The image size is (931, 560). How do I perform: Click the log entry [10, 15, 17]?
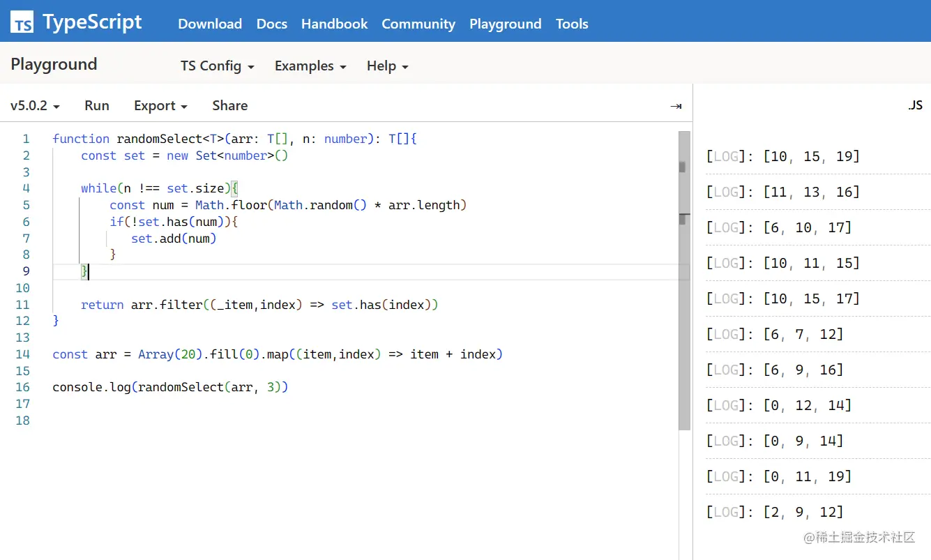pos(782,298)
